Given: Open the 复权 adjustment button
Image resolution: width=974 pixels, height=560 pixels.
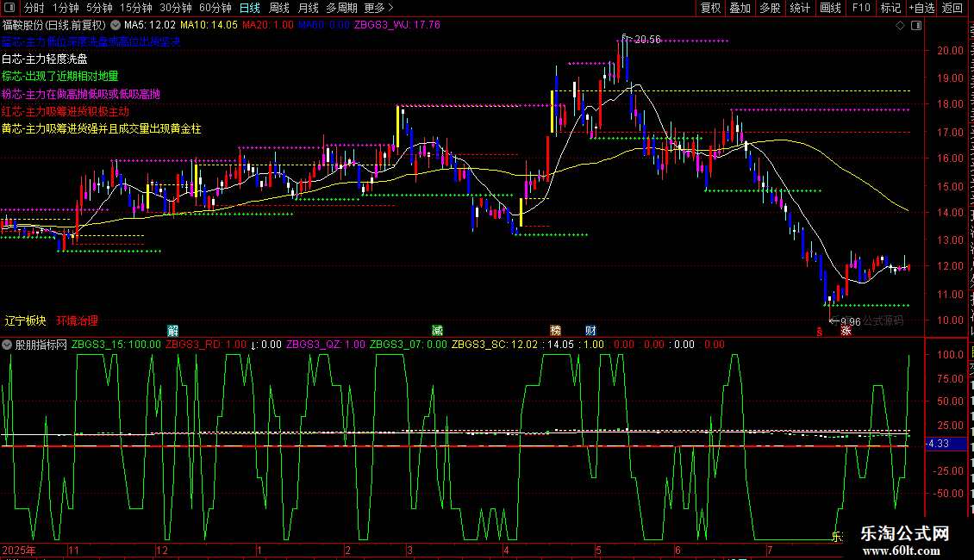Looking at the screenshot, I should point(710,8).
